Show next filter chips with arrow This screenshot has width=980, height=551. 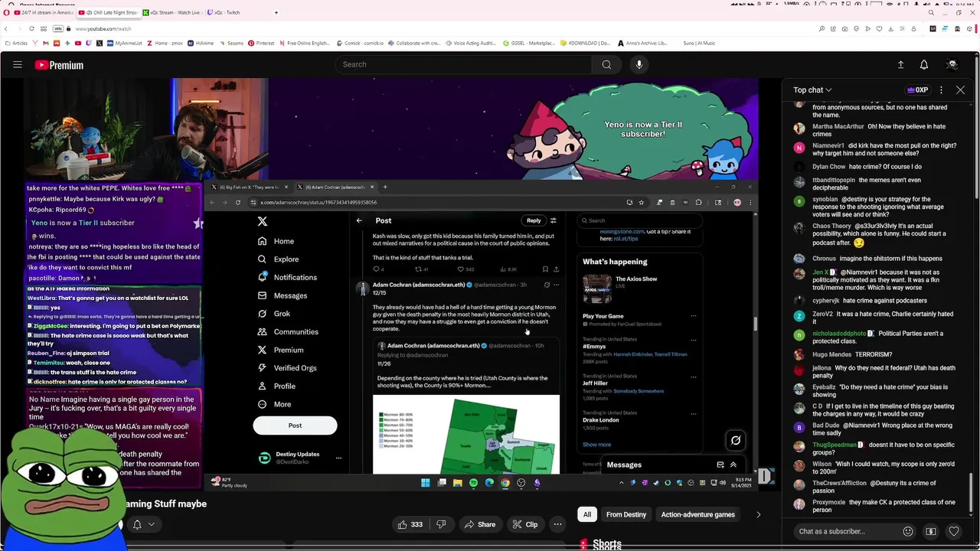[x=758, y=514]
